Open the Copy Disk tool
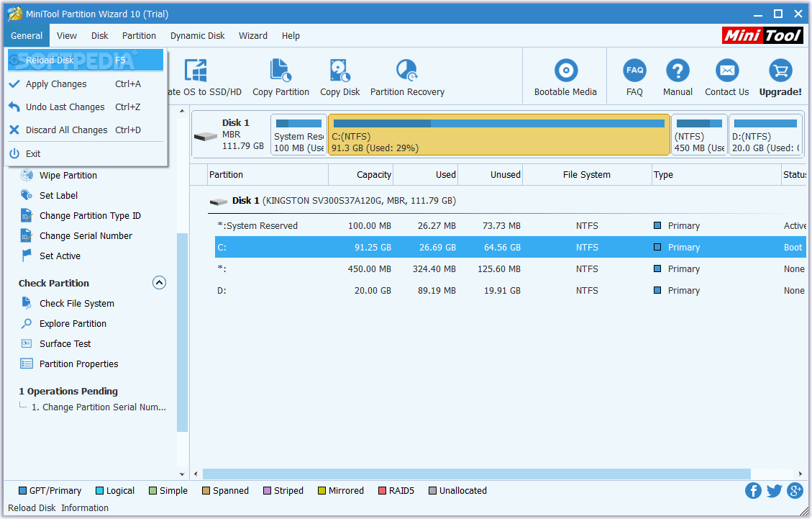 339,71
